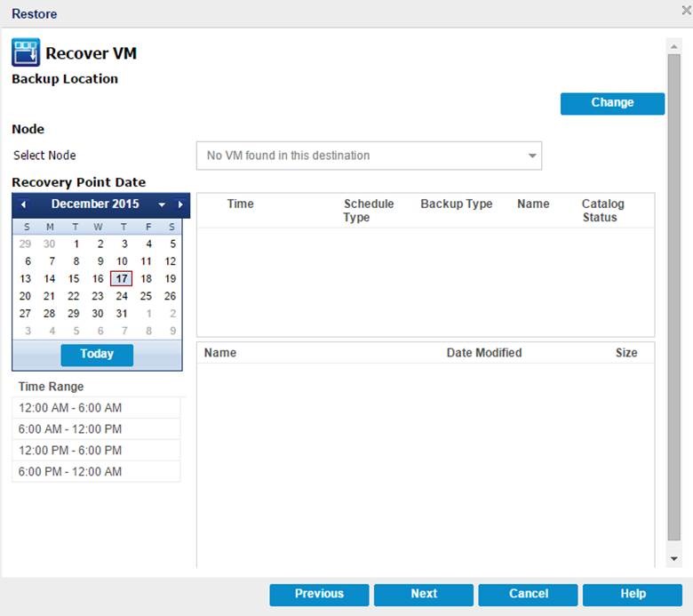The height and width of the screenshot is (616, 693).
Task: Click the Schedule Type column header
Action: (369, 211)
